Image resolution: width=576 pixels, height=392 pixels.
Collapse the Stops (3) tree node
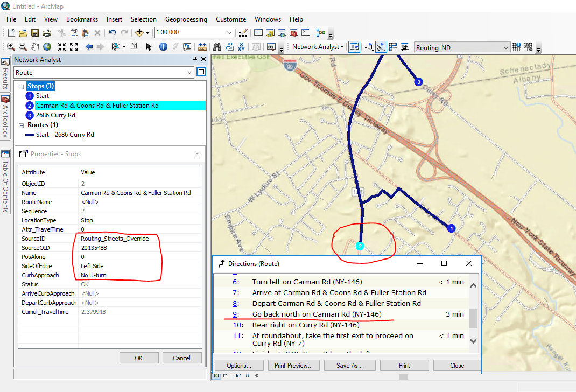pos(21,86)
